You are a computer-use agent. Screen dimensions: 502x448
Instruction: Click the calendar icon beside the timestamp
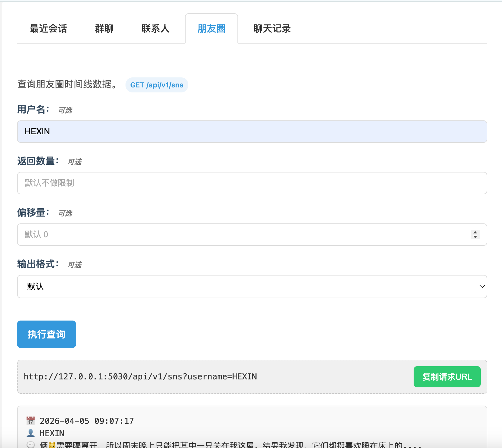(x=31, y=421)
